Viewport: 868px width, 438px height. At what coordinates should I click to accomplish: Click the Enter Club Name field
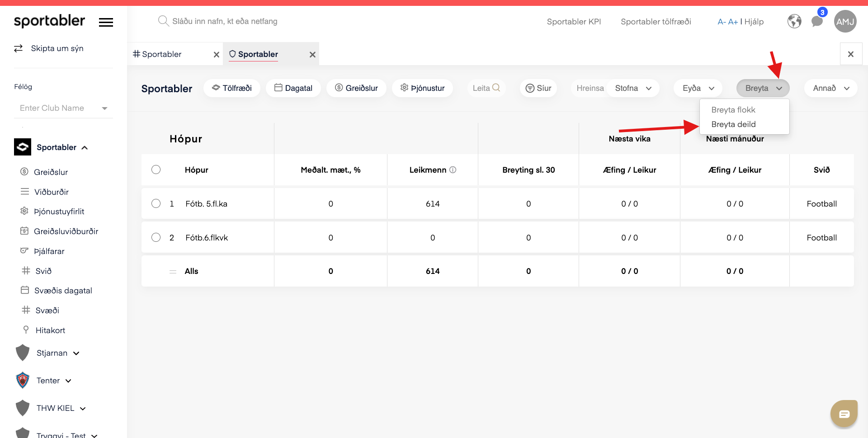click(x=63, y=108)
